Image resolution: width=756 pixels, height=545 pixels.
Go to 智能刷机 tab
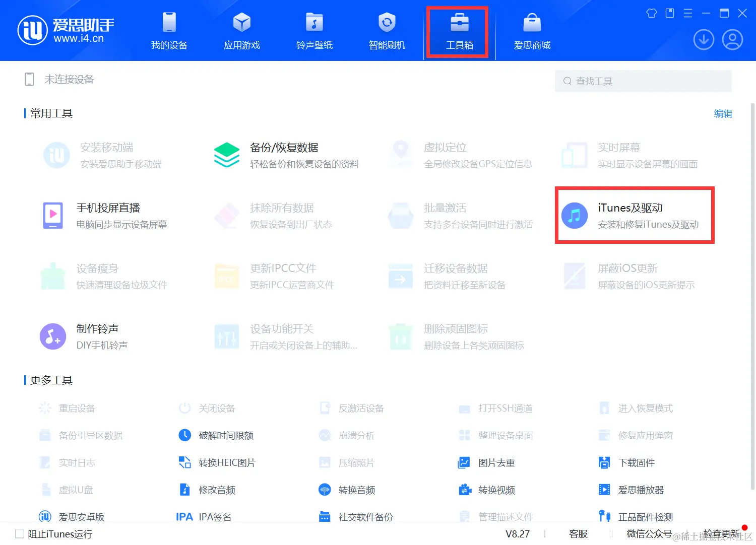coord(387,31)
